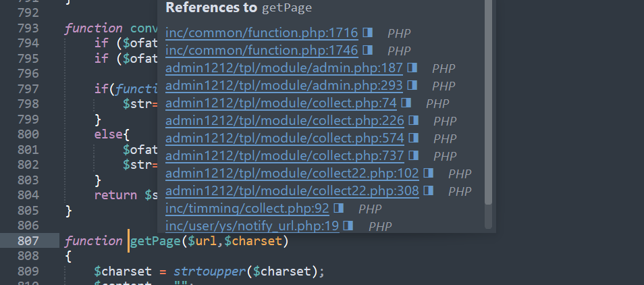Open inc/timming/collect.php:92 reference

[247, 209]
